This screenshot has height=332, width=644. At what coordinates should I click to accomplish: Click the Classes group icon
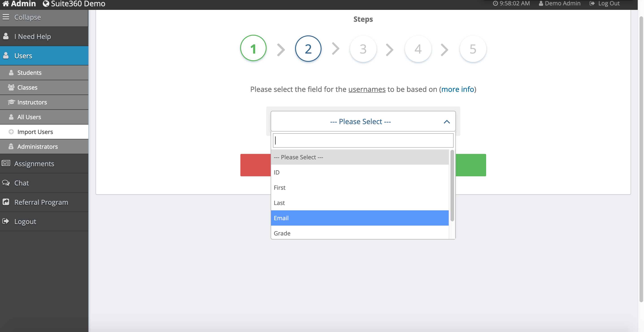point(11,87)
